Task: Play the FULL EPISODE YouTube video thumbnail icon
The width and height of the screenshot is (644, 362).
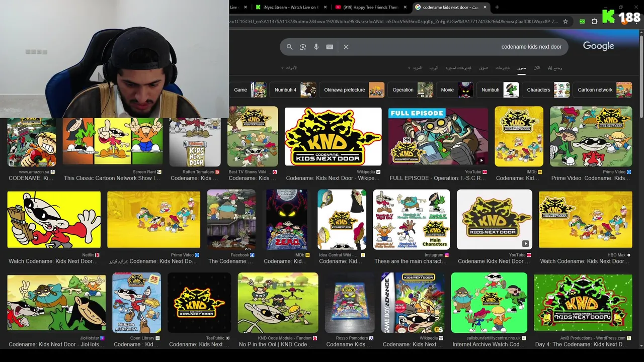Action: 481,161
